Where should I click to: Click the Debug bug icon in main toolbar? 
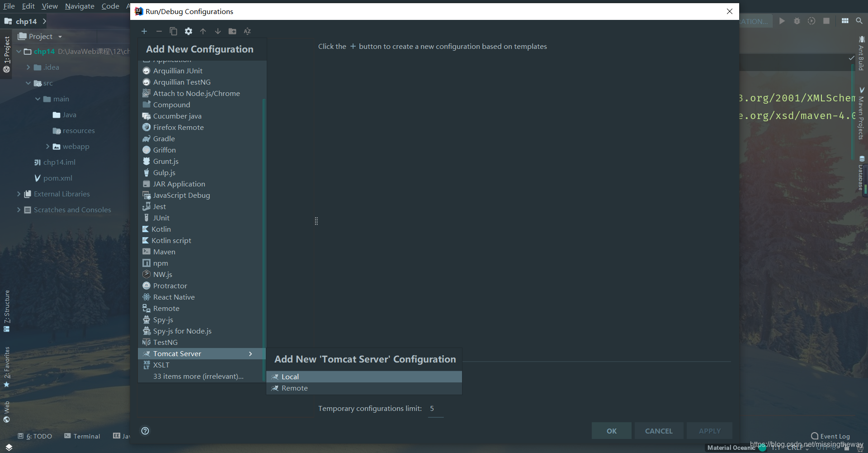pos(797,21)
